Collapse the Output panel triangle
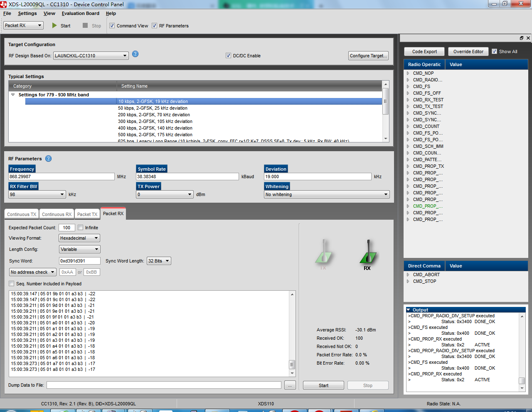 pos(409,310)
